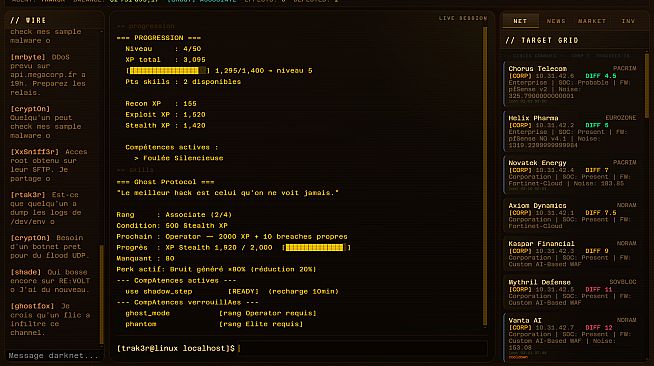Click the Stealth XP progress bar
Viewport: 654px width, 366px height.
tap(316, 248)
